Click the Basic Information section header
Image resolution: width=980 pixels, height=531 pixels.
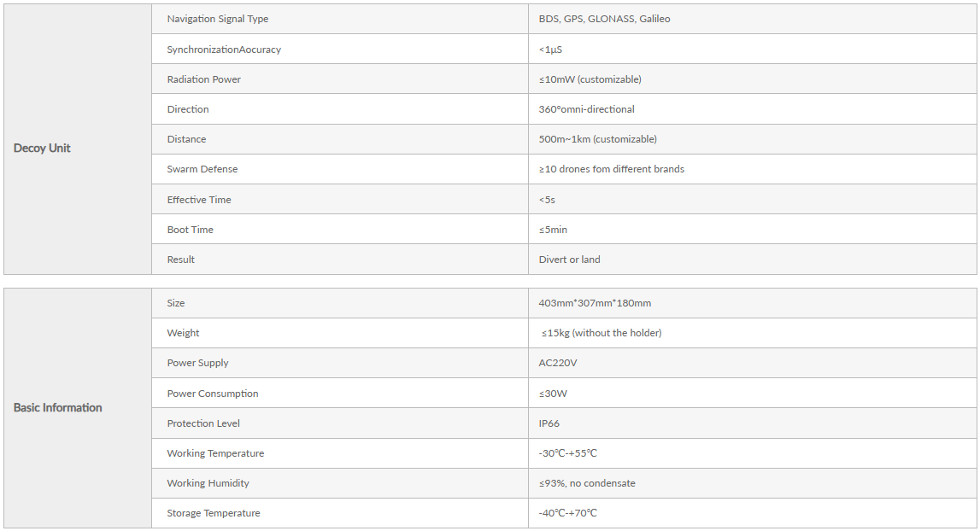(x=57, y=407)
